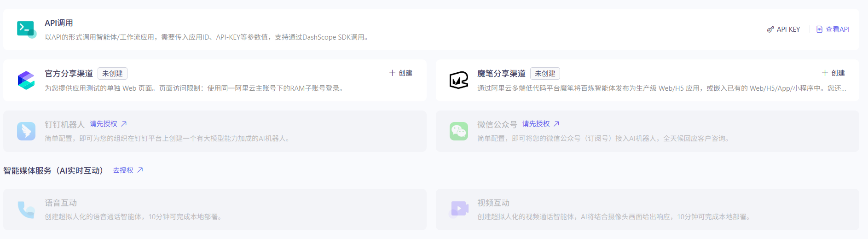The height and width of the screenshot is (239, 868).
Task: Click 请先授权 link for 微信公众号
Action: click(x=536, y=123)
